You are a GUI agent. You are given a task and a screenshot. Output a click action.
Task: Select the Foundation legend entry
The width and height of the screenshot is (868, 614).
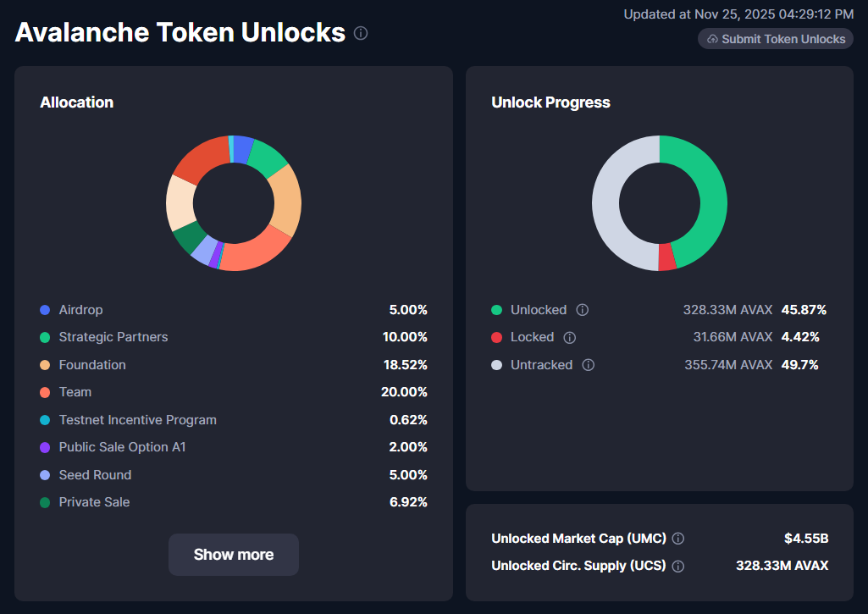click(92, 365)
